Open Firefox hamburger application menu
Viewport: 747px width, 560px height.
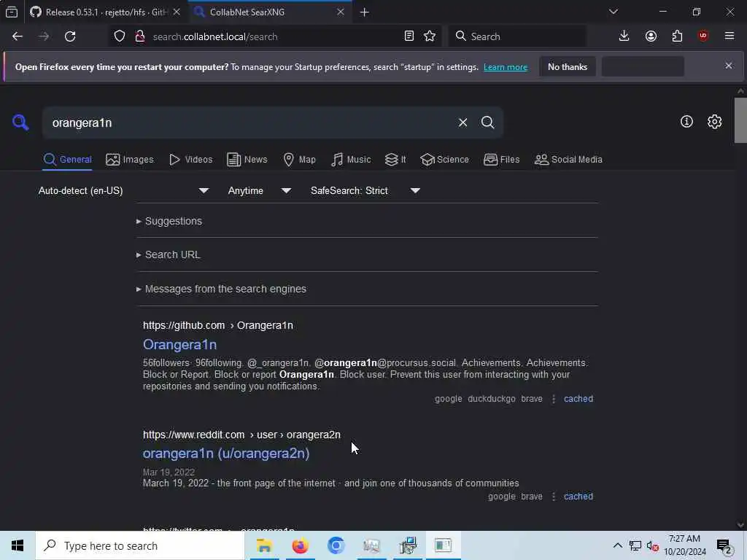[729, 36]
